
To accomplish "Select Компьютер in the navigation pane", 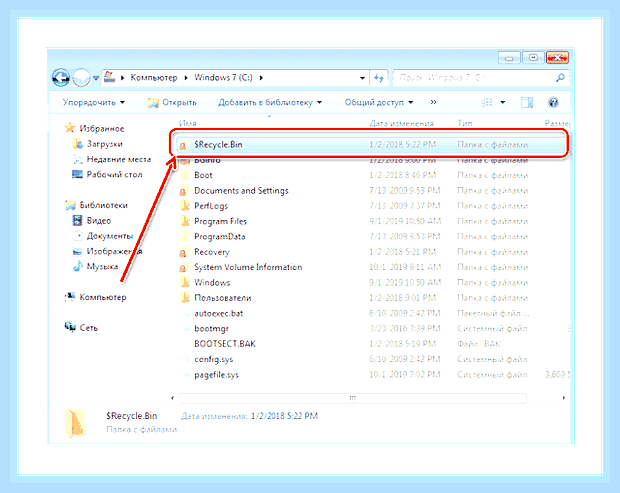I will tap(103, 297).
